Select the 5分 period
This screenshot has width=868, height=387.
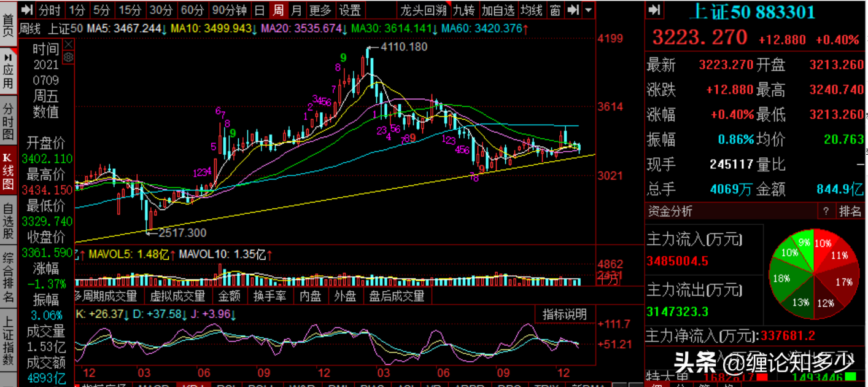tap(102, 10)
